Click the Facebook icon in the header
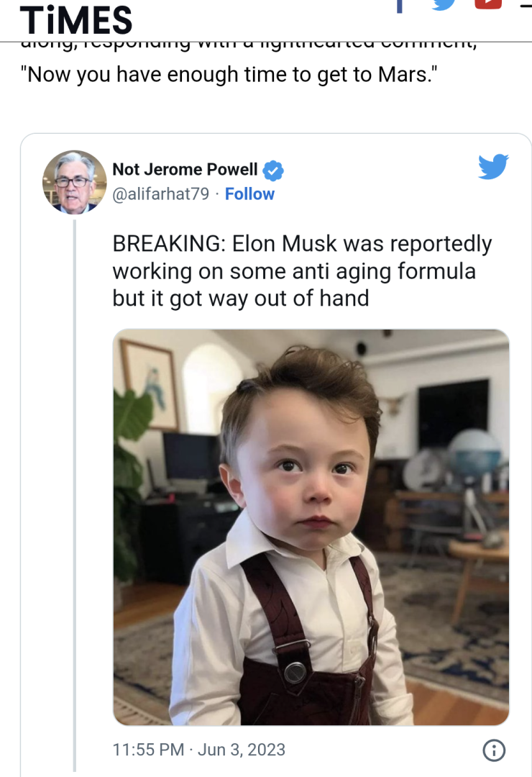This screenshot has height=777, width=532. 399,6
